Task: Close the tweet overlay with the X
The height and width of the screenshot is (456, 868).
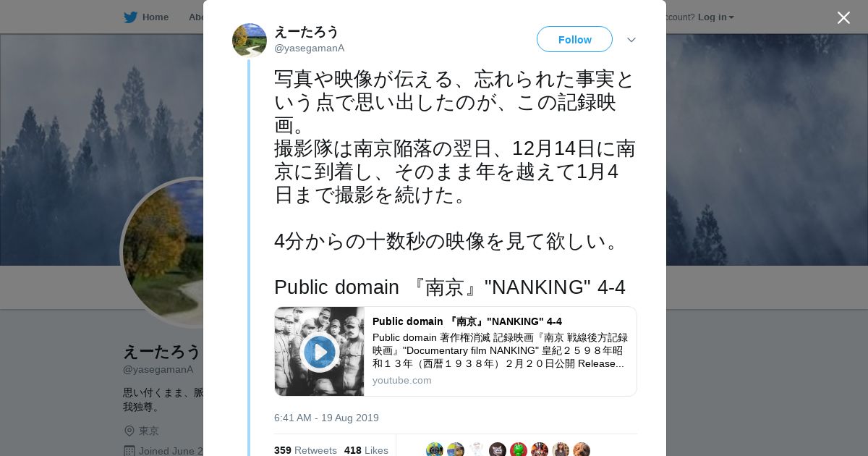Action: click(843, 17)
